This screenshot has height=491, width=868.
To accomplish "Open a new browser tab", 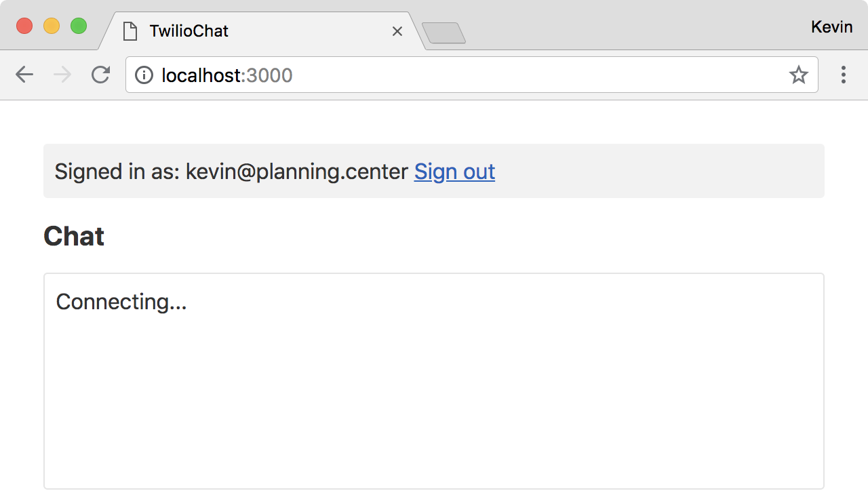I will [x=443, y=33].
